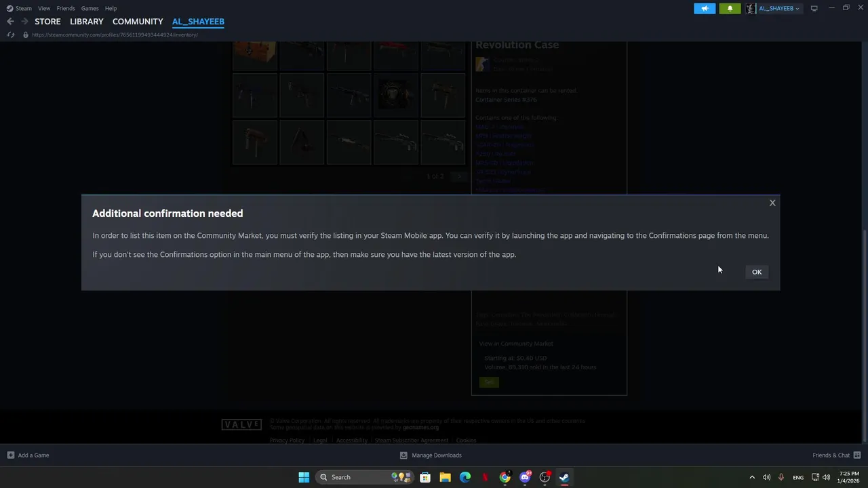Click the Manage Downloads icon
The width and height of the screenshot is (868, 488).
403,455
